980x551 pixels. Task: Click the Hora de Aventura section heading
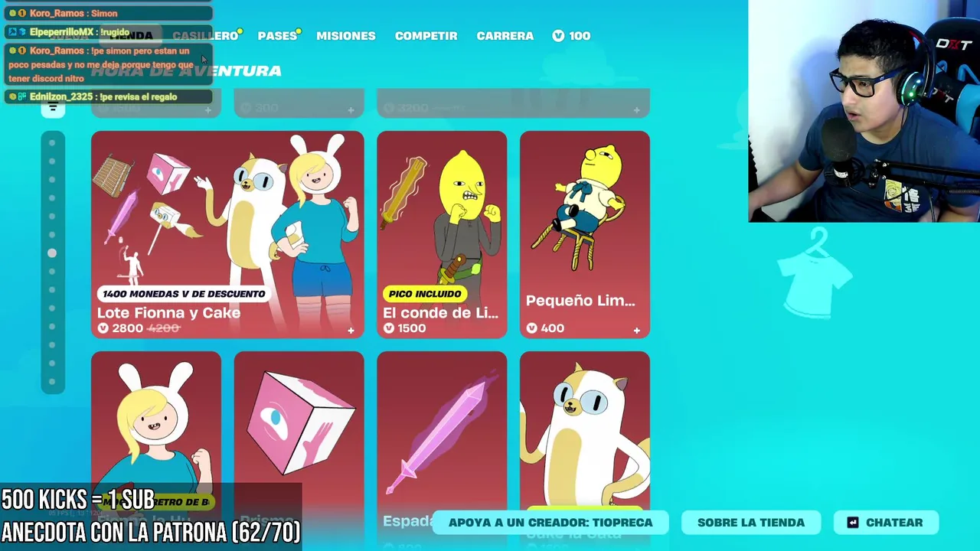186,70
